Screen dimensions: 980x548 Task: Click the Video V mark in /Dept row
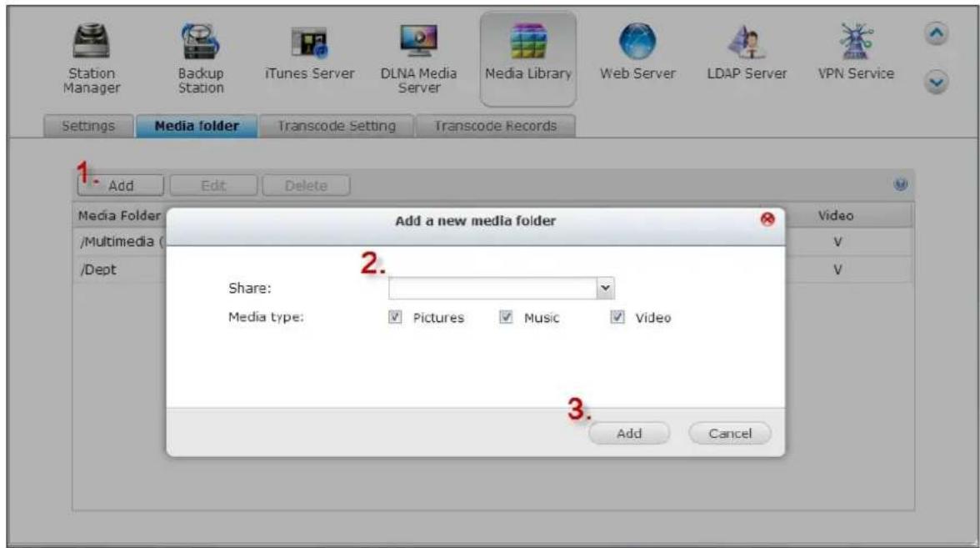[x=837, y=269]
